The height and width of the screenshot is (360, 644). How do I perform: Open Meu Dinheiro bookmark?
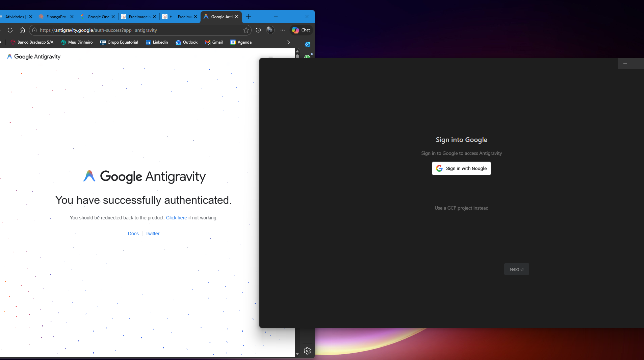(x=77, y=42)
